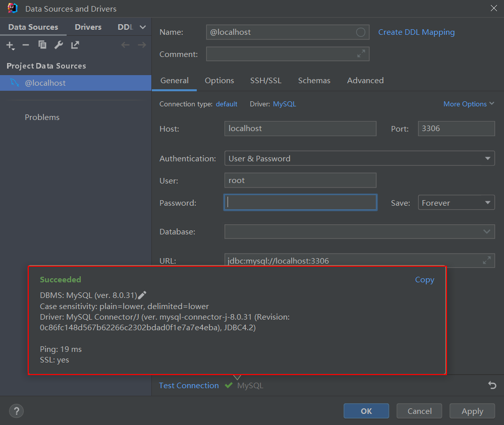Click the MySQL label beside Test Connection
The image size is (504, 425).
250,386
